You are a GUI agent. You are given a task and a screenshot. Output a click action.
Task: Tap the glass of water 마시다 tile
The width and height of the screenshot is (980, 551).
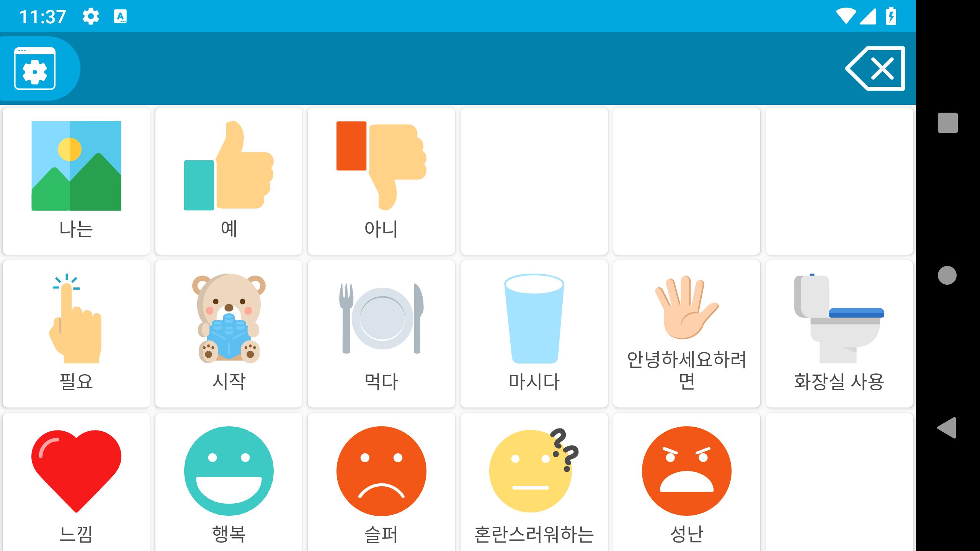coord(534,334)
